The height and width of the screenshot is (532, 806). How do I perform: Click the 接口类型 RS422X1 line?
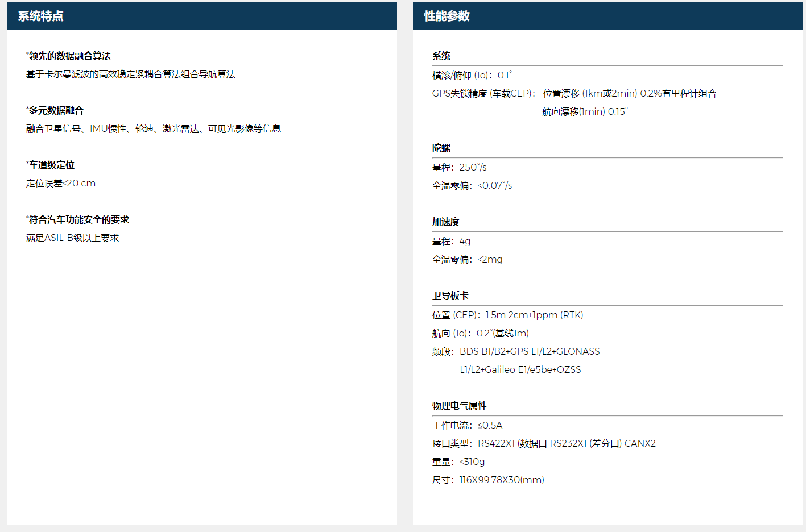click(544, 443)
